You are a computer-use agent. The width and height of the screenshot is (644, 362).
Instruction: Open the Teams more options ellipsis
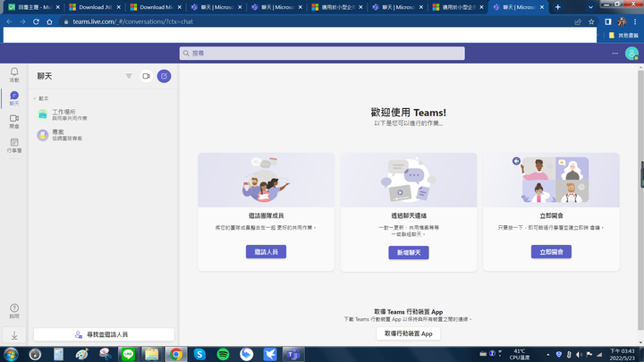(614, 54)
